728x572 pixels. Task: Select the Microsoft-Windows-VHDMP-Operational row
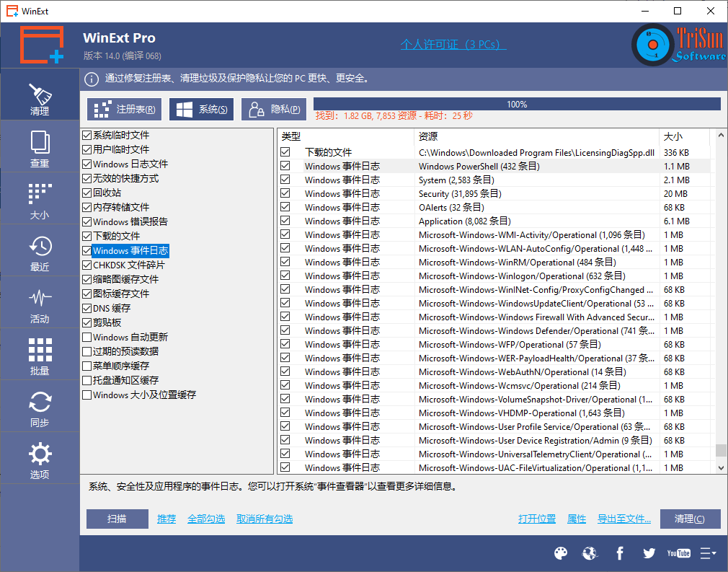pyautogui.click(x=494, y=413)
